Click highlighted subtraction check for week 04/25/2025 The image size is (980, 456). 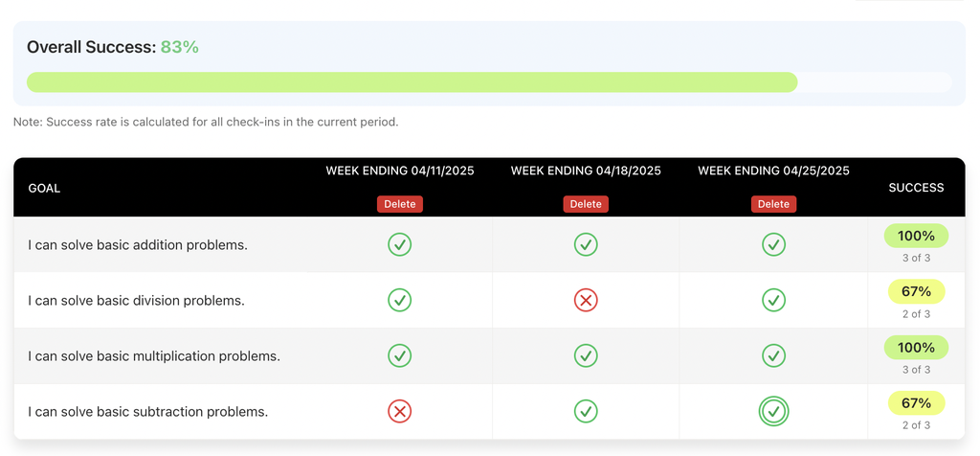(773, 412)
